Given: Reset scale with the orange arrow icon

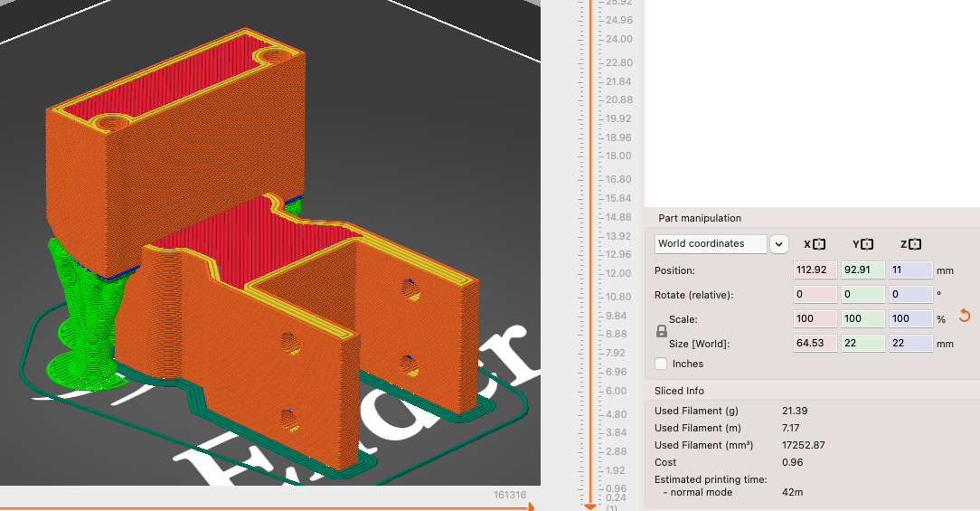Looking at the screenshot, I should (965, 316).
